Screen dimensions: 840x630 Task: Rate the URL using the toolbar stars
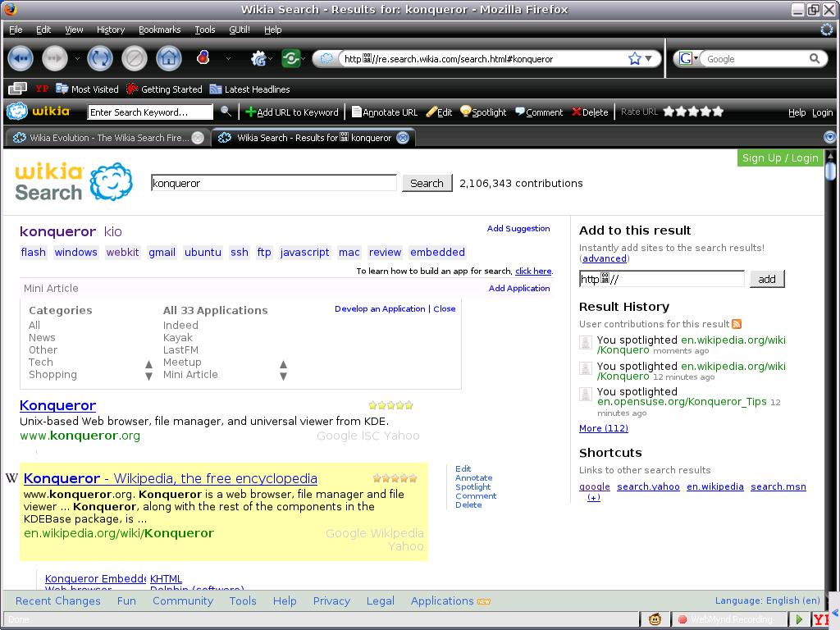(693, 112)
